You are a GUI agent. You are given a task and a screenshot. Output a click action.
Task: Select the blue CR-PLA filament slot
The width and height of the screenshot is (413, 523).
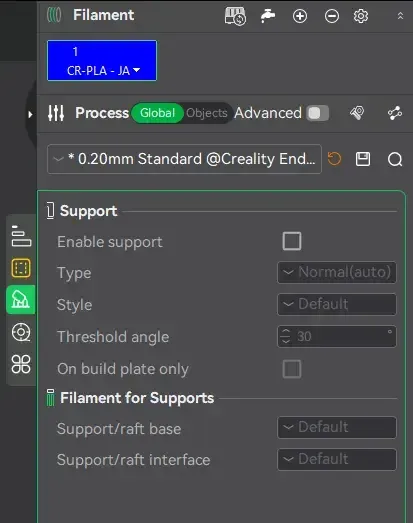tap(102, 60)
